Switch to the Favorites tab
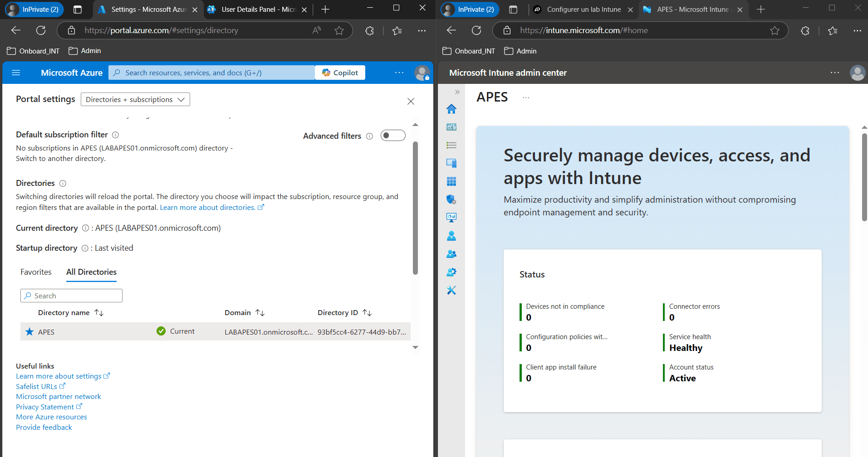Viewport: 868px width, 457px height. click(x=36, y=272)
